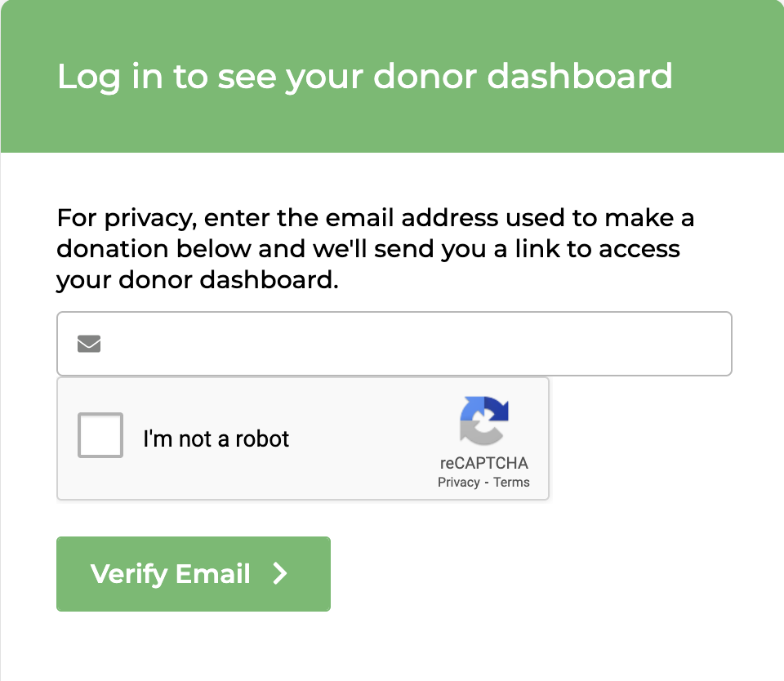Click the dash between Privacy and Terms

click(486, 482)
